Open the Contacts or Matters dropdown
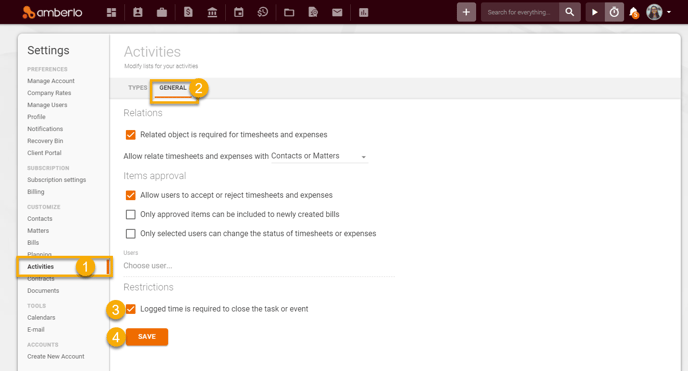This screenshot has height=371, width=688. 319,156
